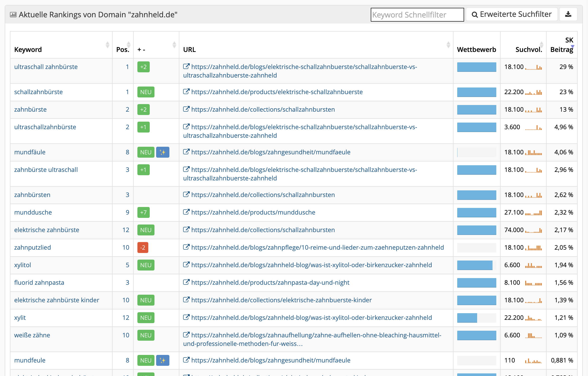Open keyword weiße zähne
The height and width of the screenshot is (376, 588).
point(32,335)
